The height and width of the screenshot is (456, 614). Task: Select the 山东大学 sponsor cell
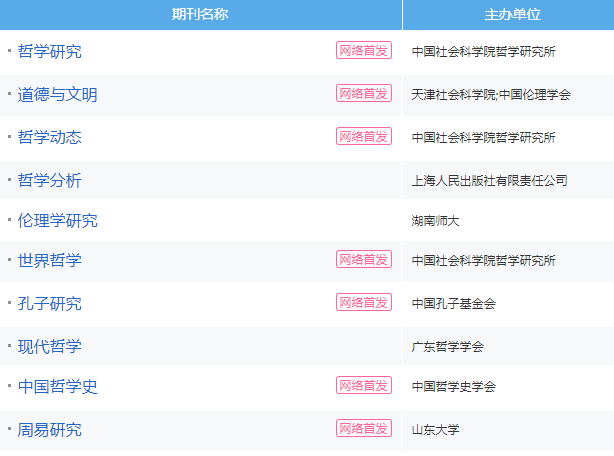click(435, 430)
